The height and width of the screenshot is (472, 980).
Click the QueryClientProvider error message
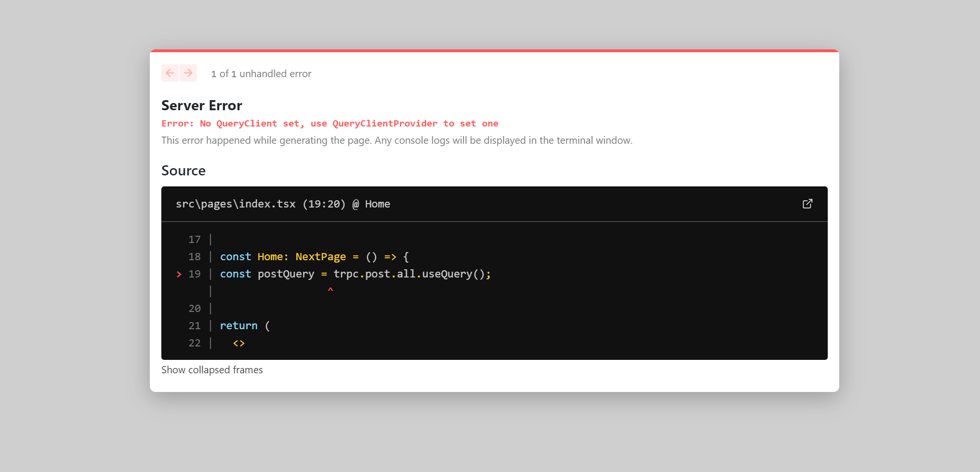pos(330,123)
